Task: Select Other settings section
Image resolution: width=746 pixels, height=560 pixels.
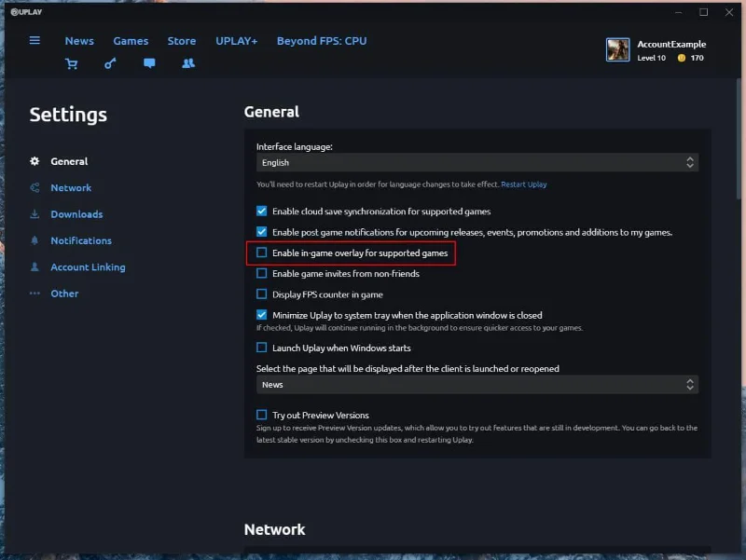Action: [x=64, y=294]
